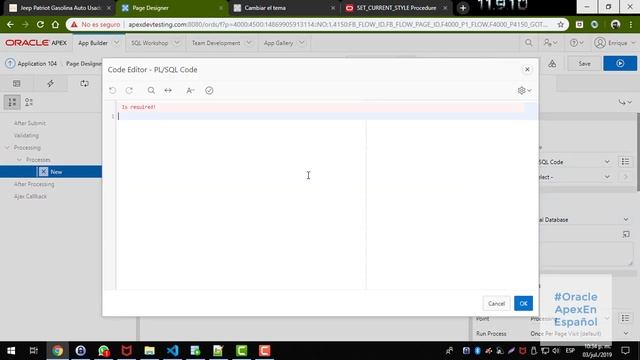Open the Windows Start menu

[x=11, y=351]
